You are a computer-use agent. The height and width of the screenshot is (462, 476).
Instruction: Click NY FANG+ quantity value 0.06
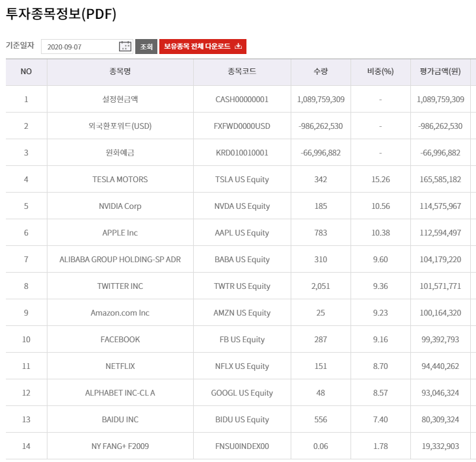coord(321,446)
